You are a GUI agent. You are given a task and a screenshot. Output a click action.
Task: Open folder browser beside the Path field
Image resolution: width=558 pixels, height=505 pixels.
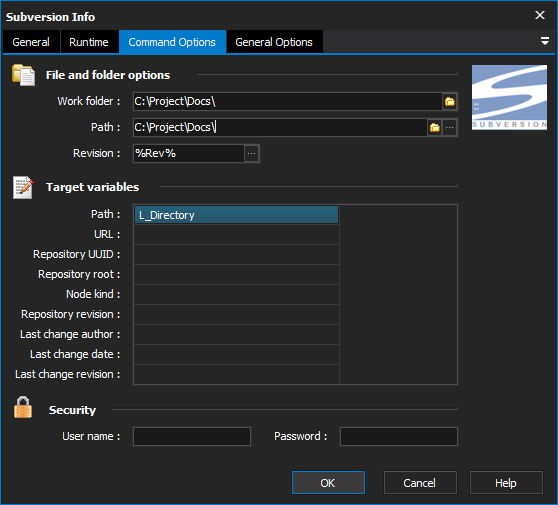[435, 127]
